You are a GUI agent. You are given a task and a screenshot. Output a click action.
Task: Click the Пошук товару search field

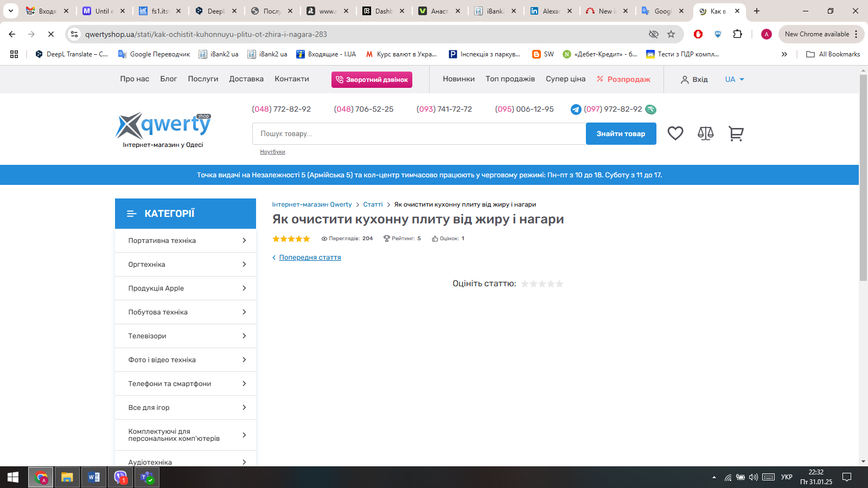click(x=418, y=134)
